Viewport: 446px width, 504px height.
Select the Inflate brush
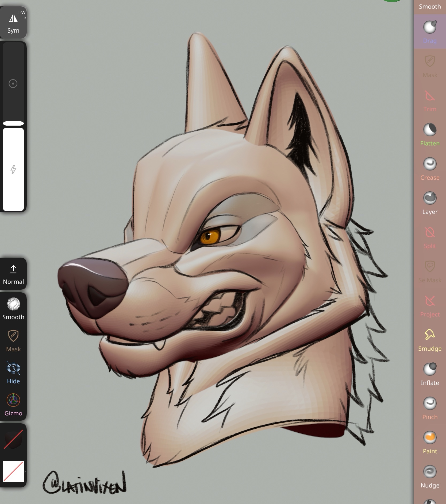pos(429,374)
